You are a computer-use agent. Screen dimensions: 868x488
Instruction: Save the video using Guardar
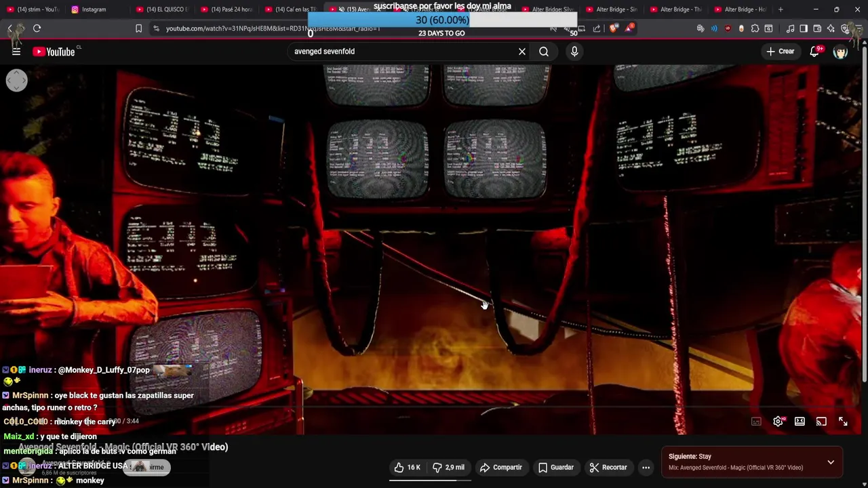pyautogui.click(x=556, y=468)
